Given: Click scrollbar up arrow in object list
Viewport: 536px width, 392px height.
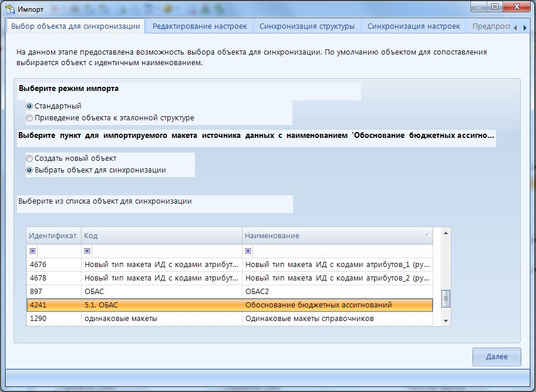Looking at the screenshot, I should click(446, 233).
